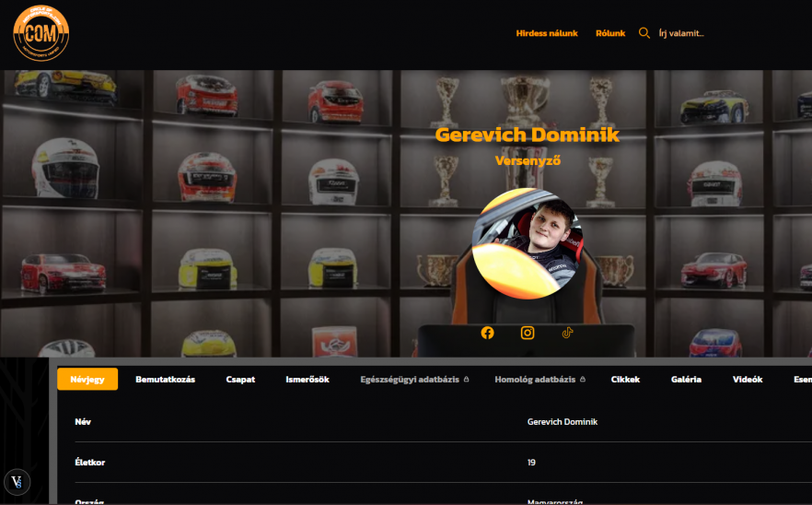
Task: Open the Instagram profile icon
Action: click(x=528, y=333)
